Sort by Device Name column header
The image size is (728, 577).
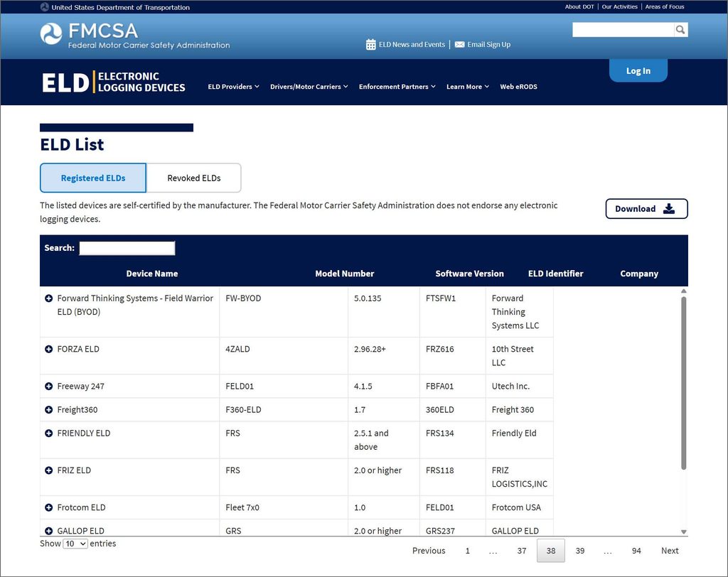click(x=152, y=274)
